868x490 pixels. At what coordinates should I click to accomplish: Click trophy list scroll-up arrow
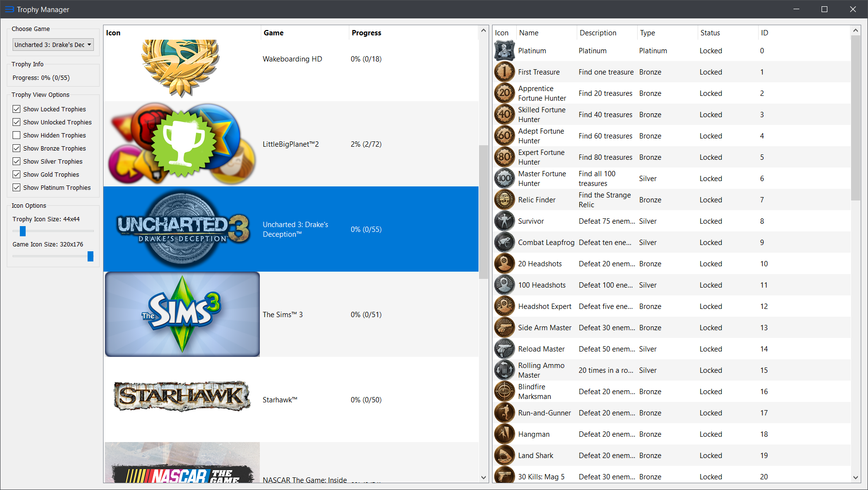point(855,31)
